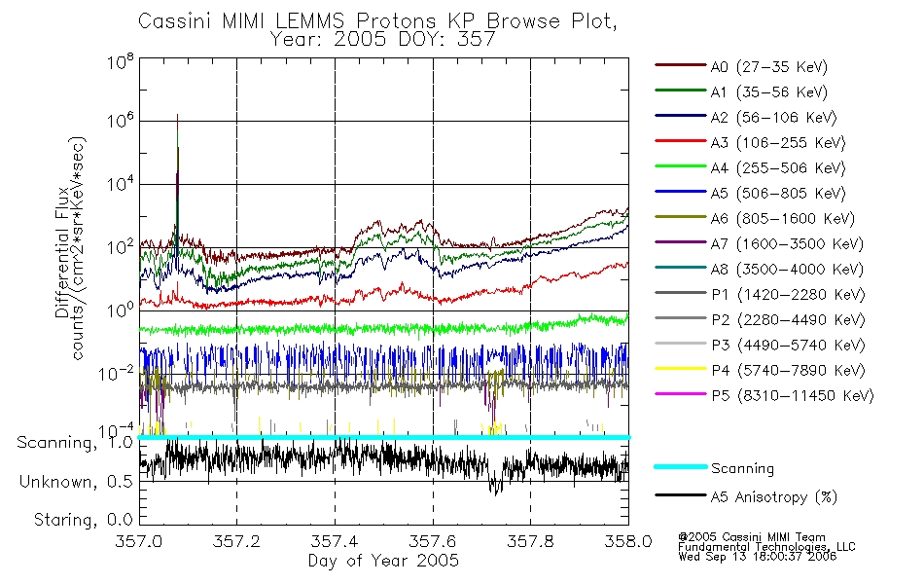The width and height of the screenshot is (924, 584).
Task: Click the @2005 Cassini MIMI Team credit
Action: point(752,537)
